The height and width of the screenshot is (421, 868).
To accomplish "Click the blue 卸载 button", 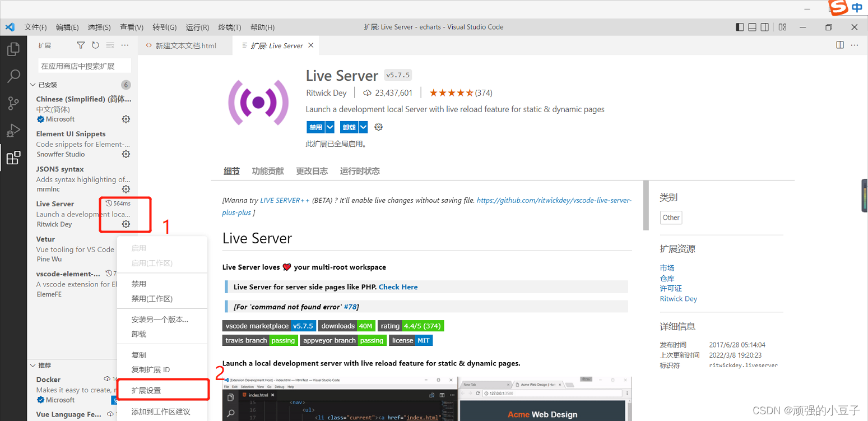I will pyautogui.click(x=349, y=127).
